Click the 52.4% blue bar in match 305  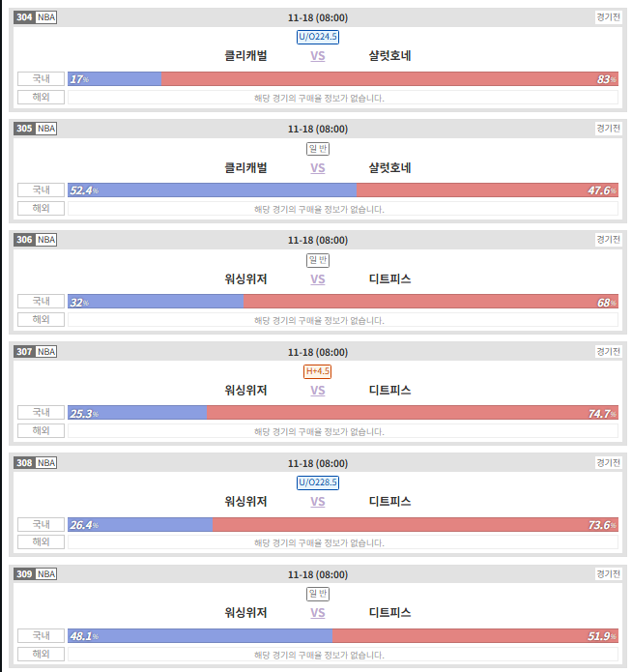click(x=212, y=190)
